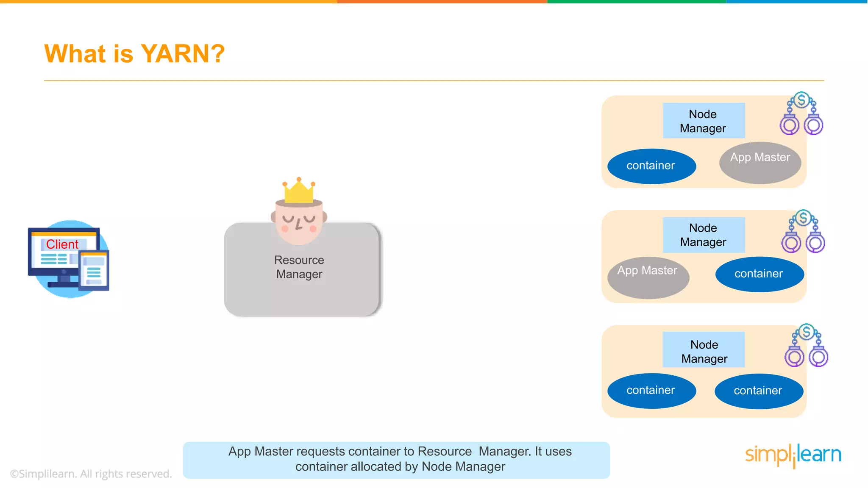Click the Client computer icon
The height and width of the screenshot is (488, 868).
coord(69,259)
